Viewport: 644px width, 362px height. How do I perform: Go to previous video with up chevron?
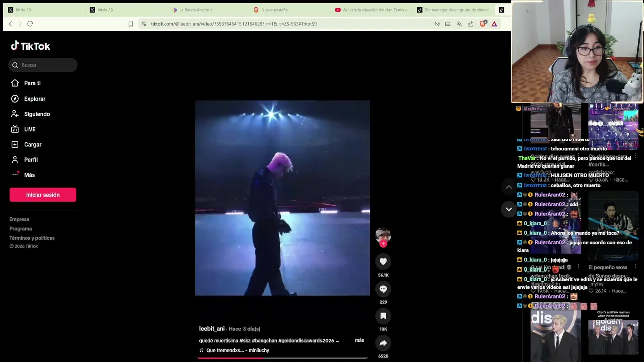click(509, 187)
